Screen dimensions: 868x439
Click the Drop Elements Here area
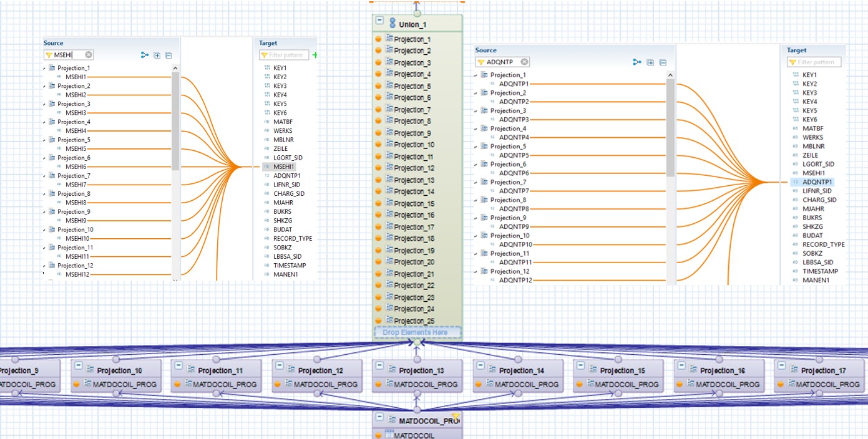coord(416,332)
